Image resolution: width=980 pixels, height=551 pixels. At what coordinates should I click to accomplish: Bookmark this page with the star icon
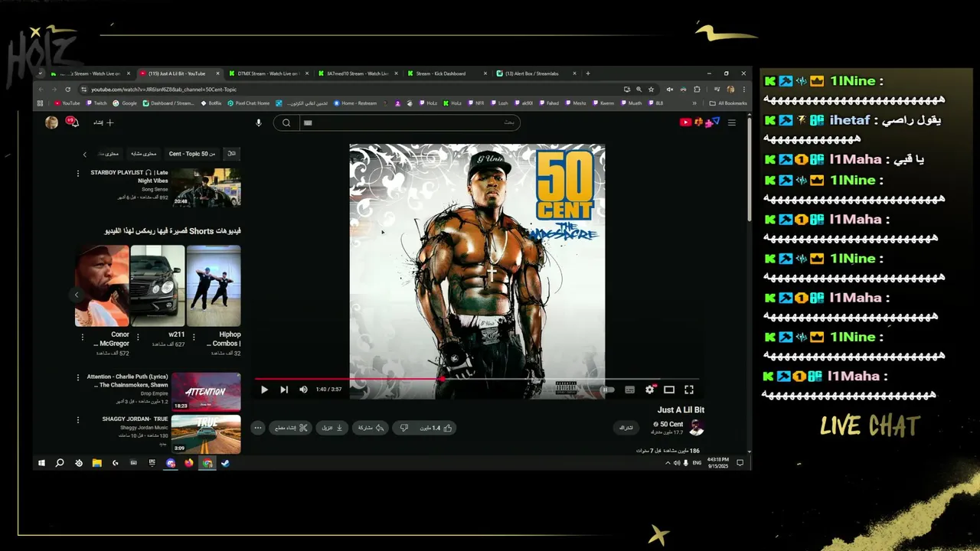point(651,90)
